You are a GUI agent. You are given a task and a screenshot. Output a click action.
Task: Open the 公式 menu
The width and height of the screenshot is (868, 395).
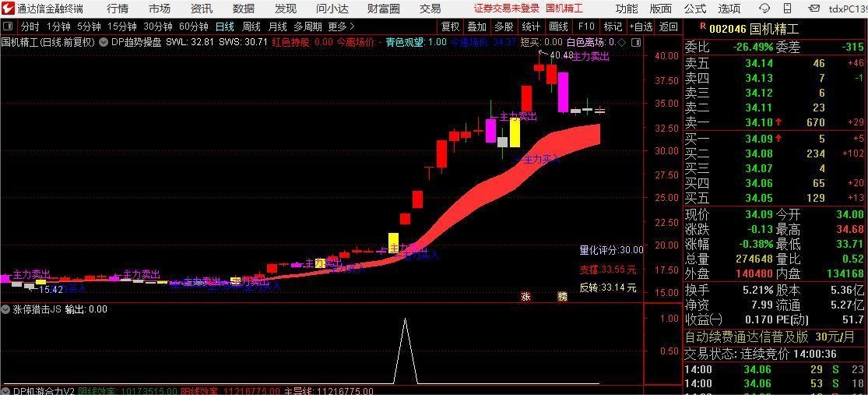(694, 9)
